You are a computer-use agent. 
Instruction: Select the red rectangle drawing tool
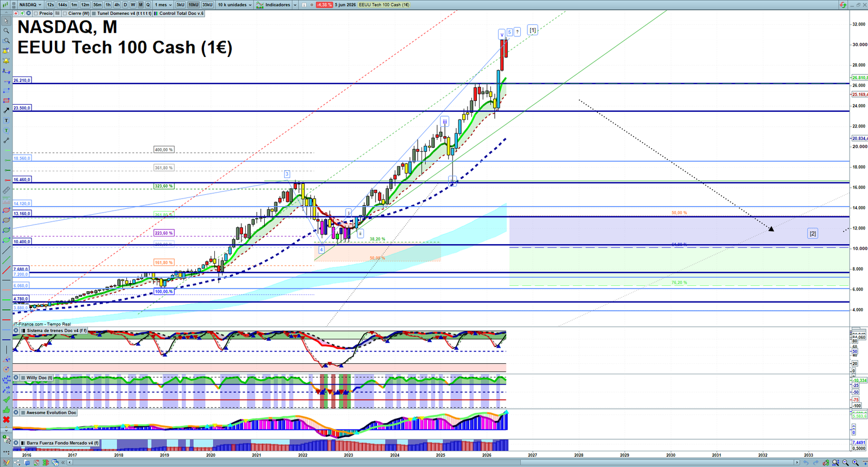click(6, 100)
